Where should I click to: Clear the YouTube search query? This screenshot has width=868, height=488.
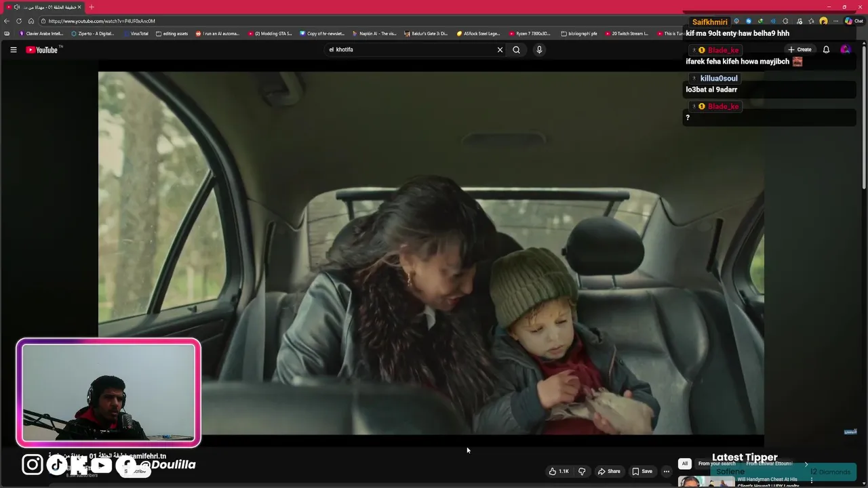[500, 49]
